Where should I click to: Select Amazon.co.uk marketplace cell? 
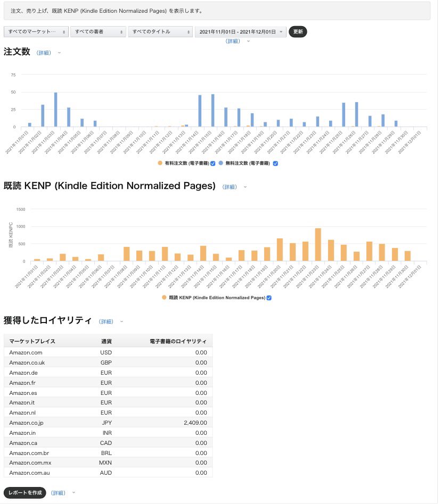[x=27, y=362]
